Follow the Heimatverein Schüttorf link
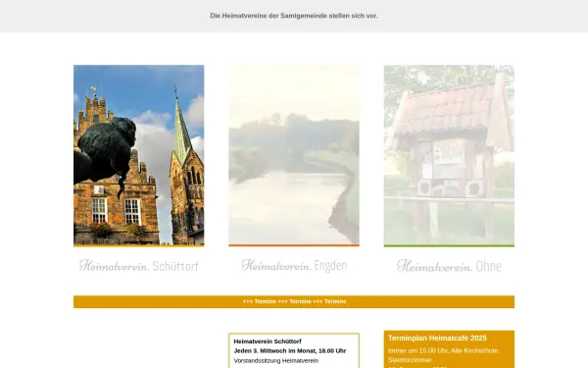This screenshot has height=368, width=588. pos(139,266)
